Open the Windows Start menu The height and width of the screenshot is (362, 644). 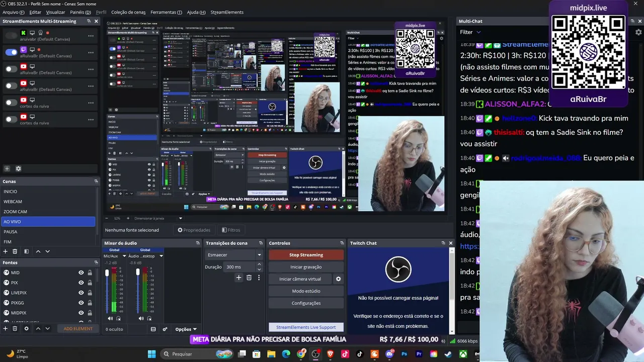151,354
